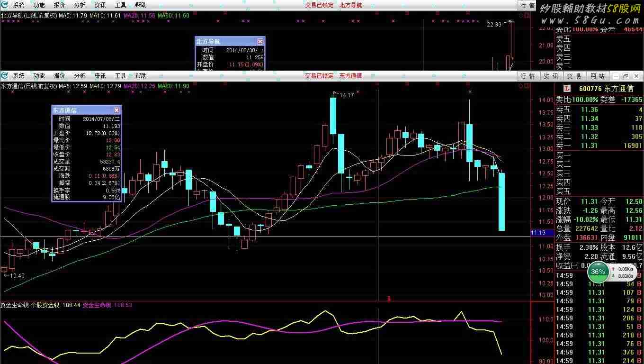The image size is (644, 364).
Task: Click 行情 button in lower window
Action: pyautogui.click(x=528, y=76)
